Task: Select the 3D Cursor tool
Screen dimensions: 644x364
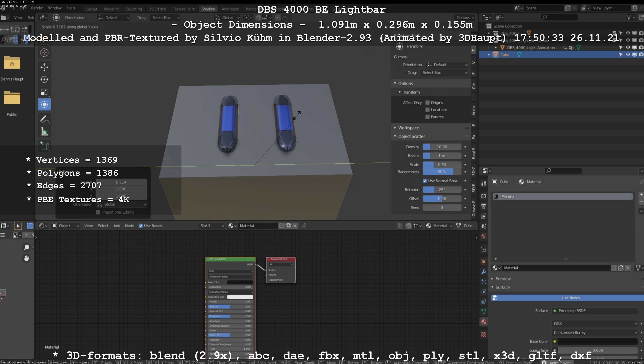Action: click(44, 53)
